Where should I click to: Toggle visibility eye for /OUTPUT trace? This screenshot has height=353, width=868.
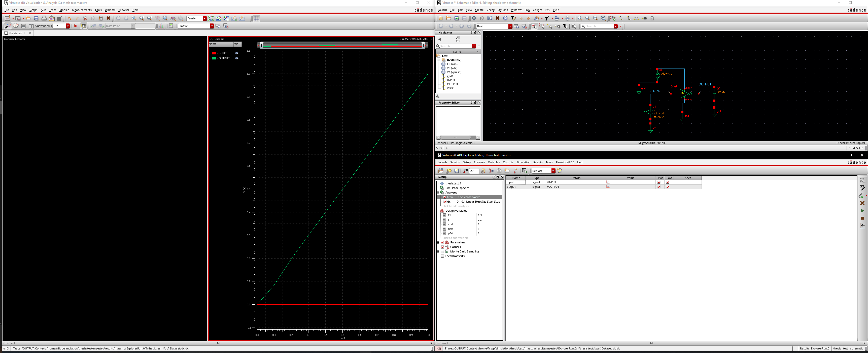(236, 58)
